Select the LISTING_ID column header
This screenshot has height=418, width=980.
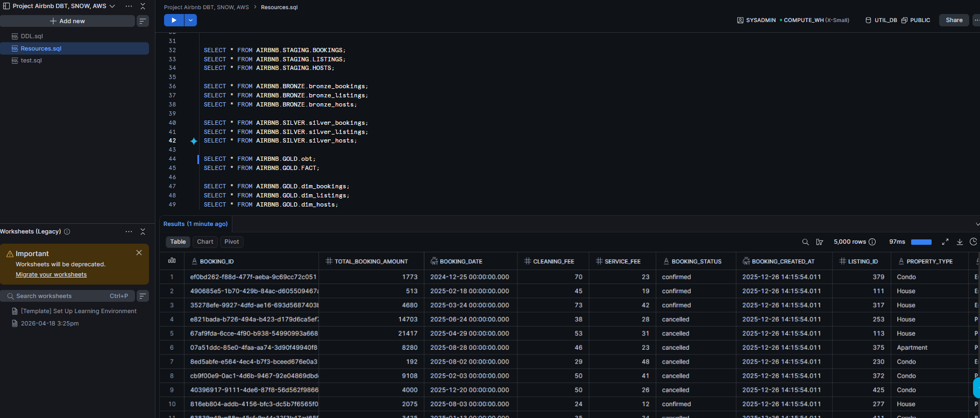863,261
